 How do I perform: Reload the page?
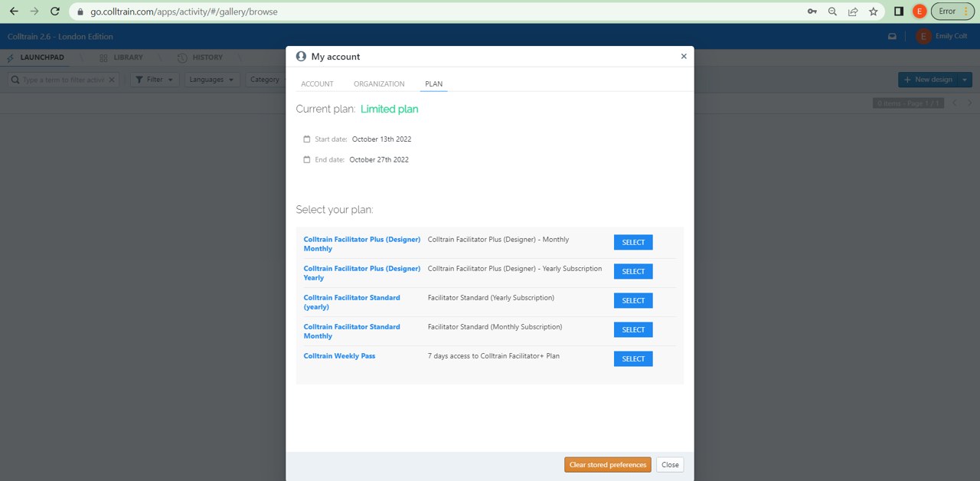coord(55,11)
